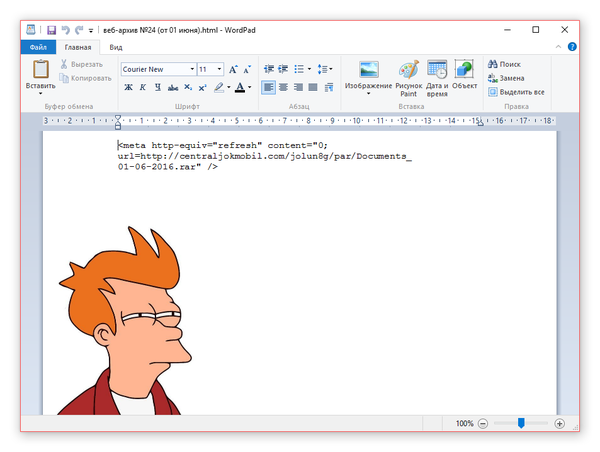The height and width of the screenshot is (452, 600).
Task: Click the zoom slider in status bar
Action: [x=520, y=423]
